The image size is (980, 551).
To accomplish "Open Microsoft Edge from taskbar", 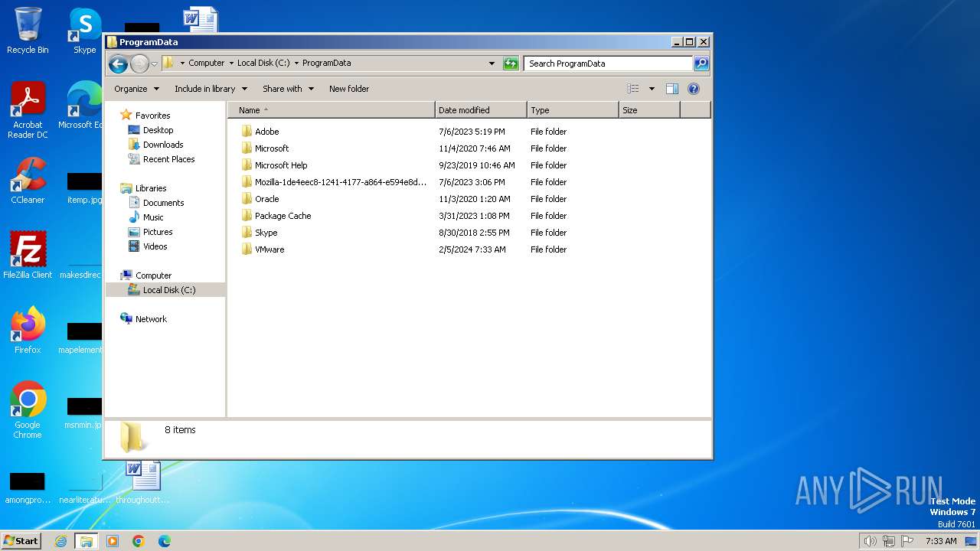I will [165, 541].
